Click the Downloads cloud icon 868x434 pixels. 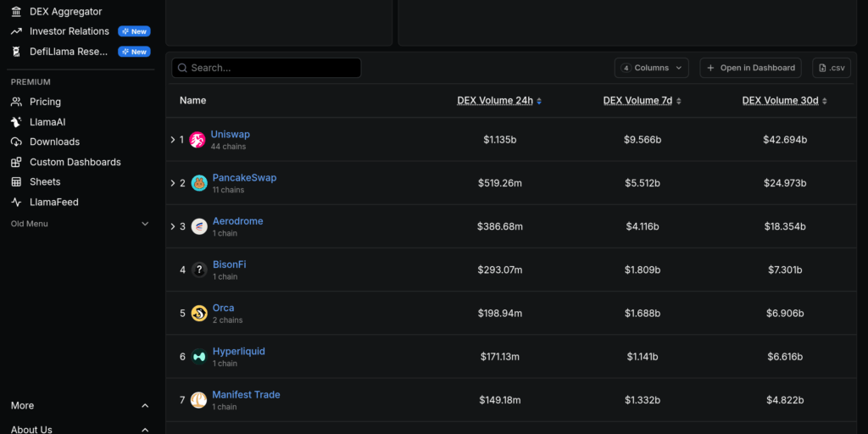(x=17, y=142)
